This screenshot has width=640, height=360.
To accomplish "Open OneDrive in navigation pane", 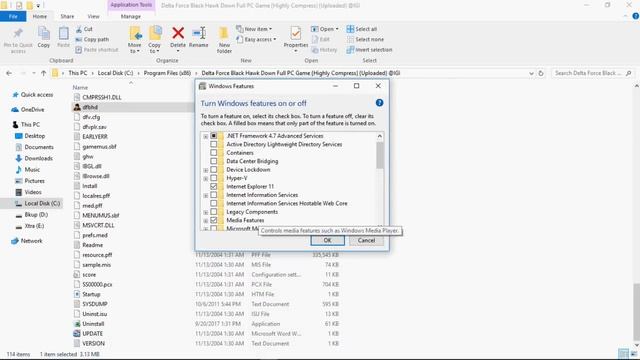I will pyautogui.click(x=28, y=110).
